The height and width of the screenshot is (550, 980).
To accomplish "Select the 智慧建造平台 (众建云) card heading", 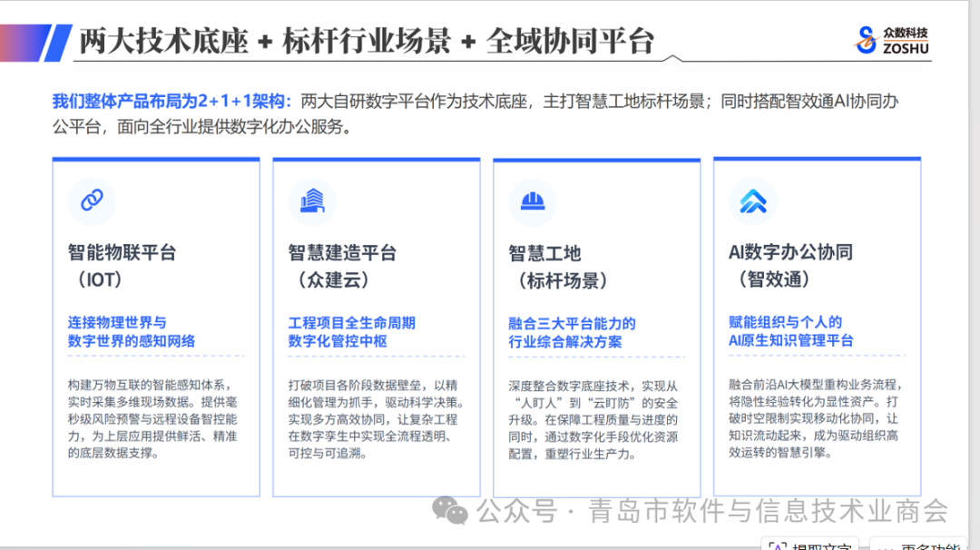I will [342, 266].
